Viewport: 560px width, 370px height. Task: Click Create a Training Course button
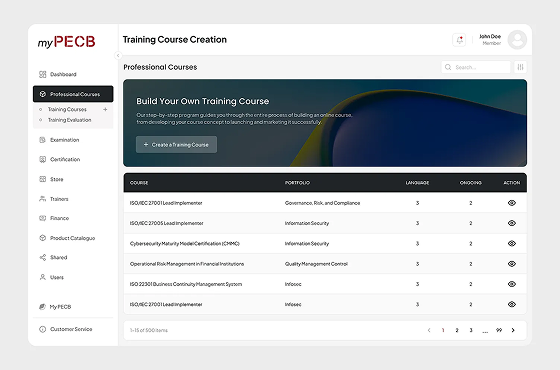(x=176, y=145)
